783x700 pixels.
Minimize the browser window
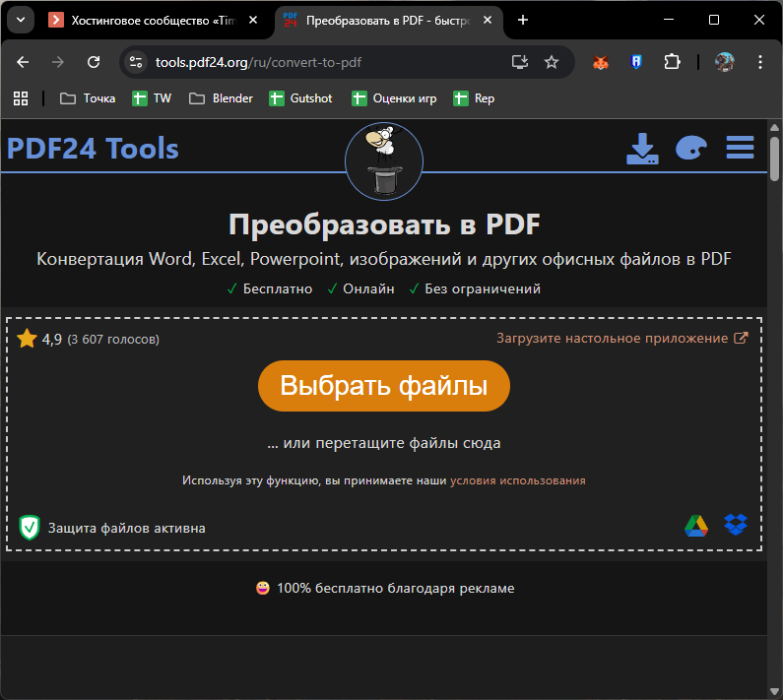coord(669,20)
